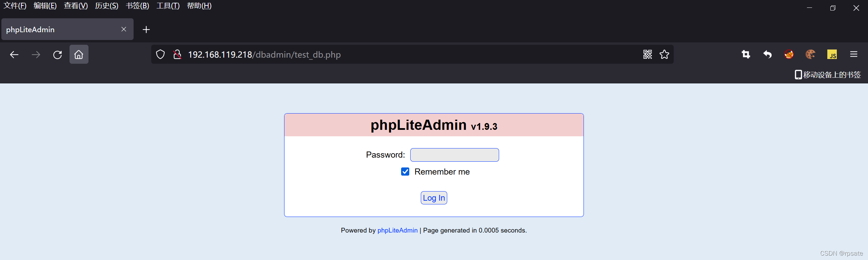Viewport: 868px width, 260px height.
Task: Bookmark this page with the star
Action: pos(664,54)
